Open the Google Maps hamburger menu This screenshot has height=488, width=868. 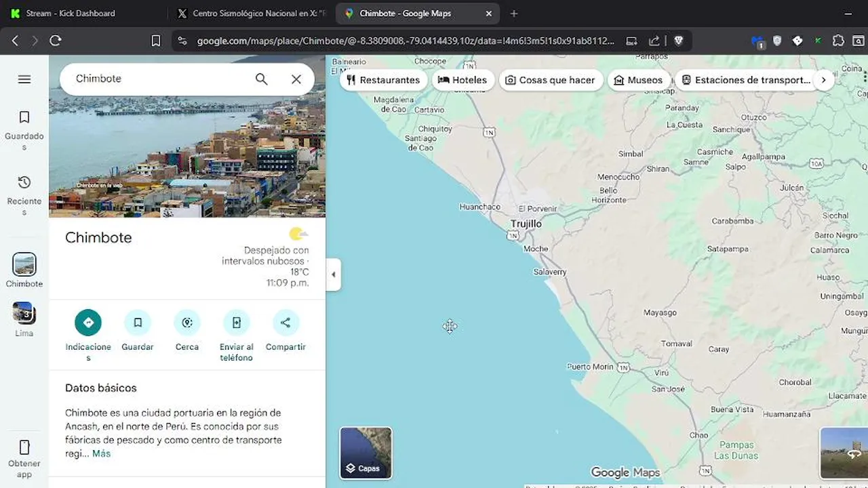[24, 79]
